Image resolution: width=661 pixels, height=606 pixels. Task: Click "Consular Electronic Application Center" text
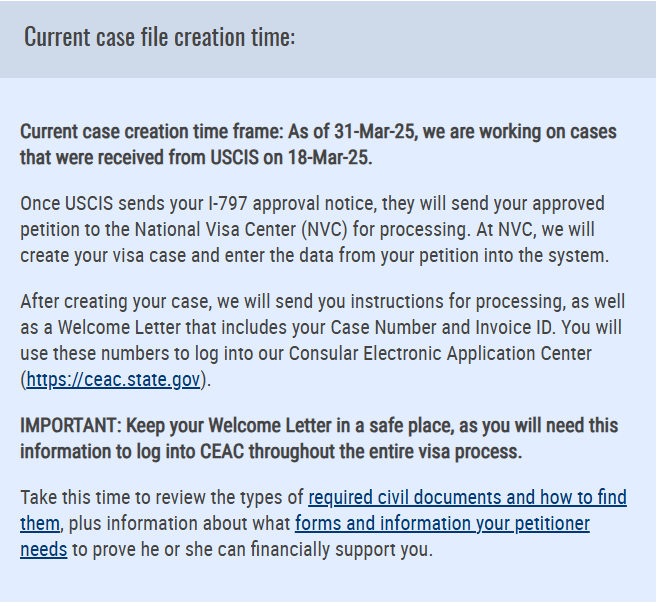point(440,354)
